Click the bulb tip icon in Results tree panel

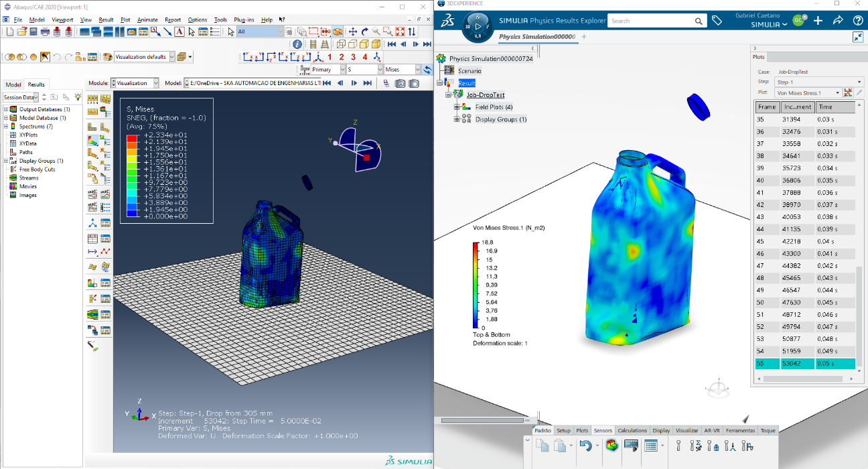tap(78, 97)
